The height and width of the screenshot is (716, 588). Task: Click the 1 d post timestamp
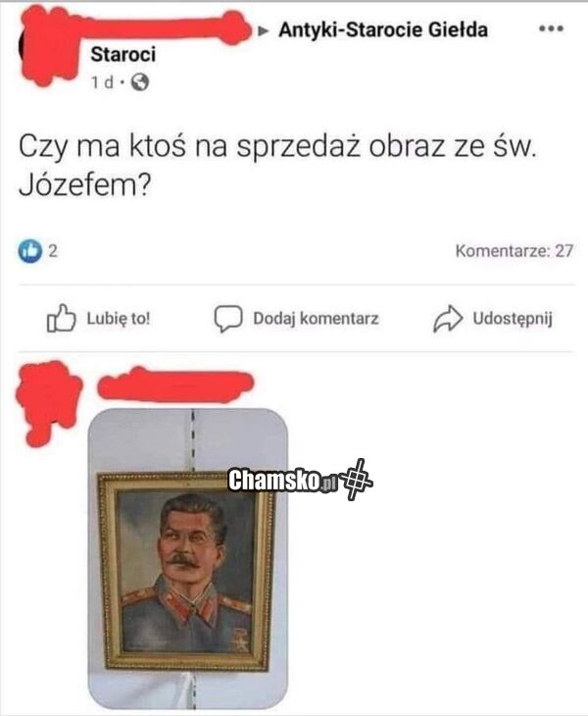pyautogui.click(x=102, y=82)
